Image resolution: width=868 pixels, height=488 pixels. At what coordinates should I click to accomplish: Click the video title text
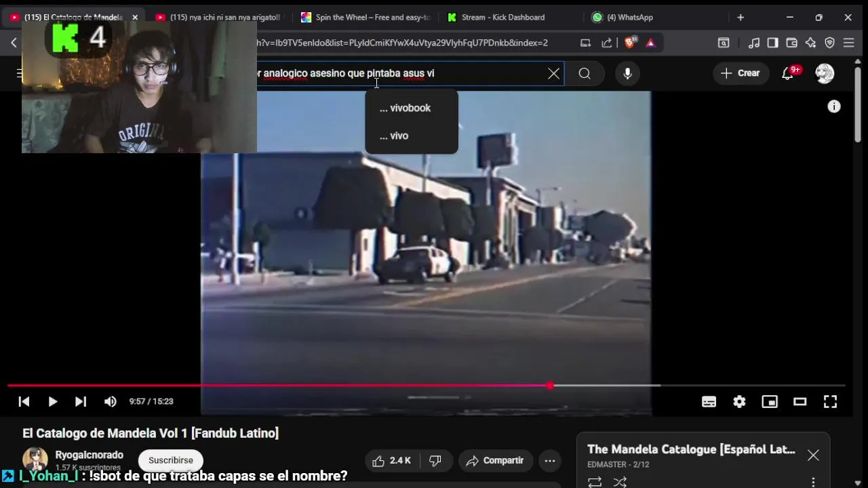click(x=151, y=433)
